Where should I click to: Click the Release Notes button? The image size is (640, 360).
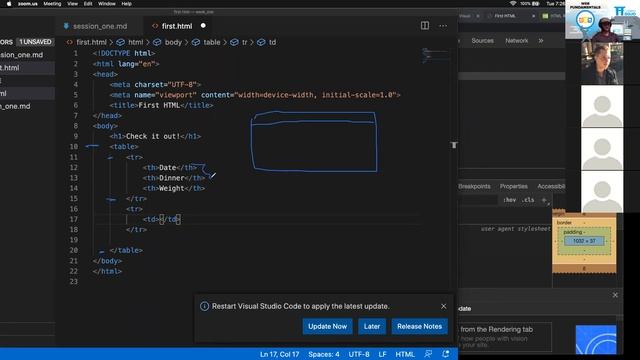(419, 326)
